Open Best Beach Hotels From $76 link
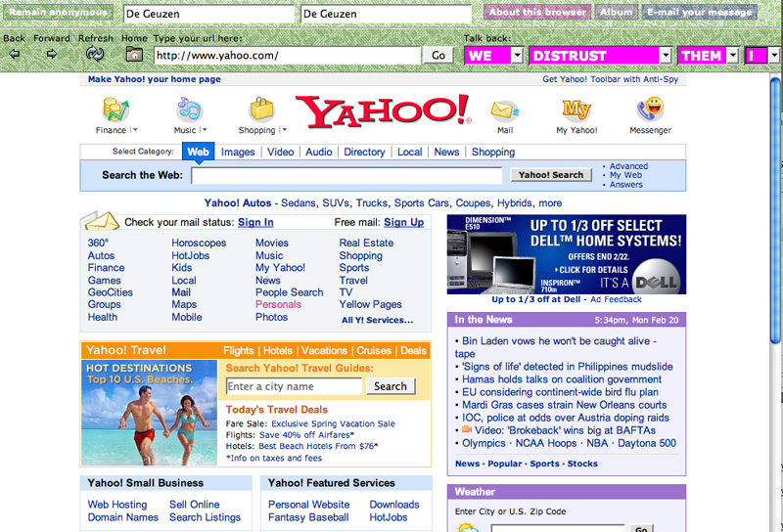Image resolution: width=783 pixels, height=532 pixels. tap(318, 446)
